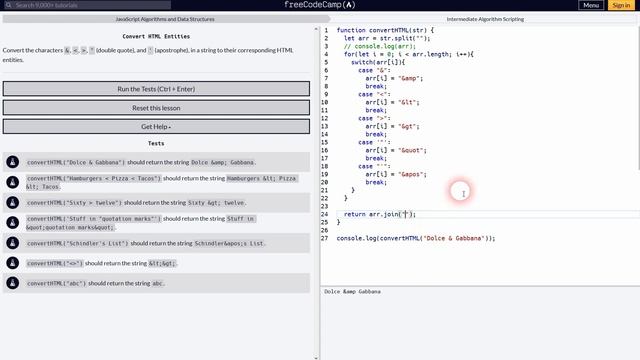Click line number 24 in gutter

324,214
